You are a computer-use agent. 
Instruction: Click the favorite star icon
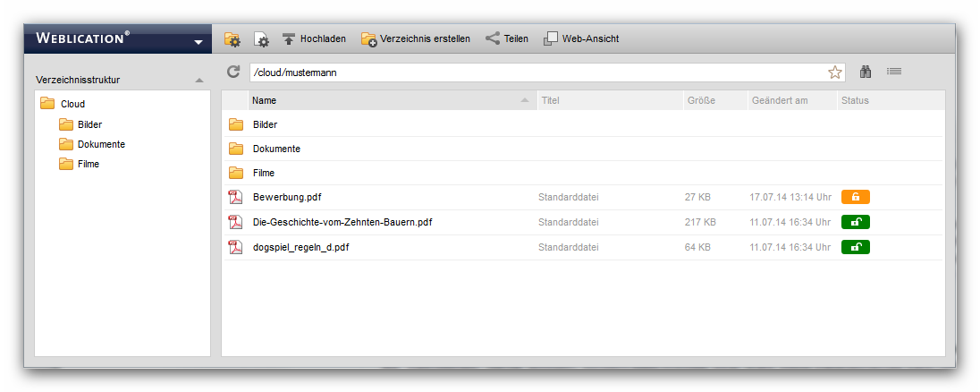point(835,72)
